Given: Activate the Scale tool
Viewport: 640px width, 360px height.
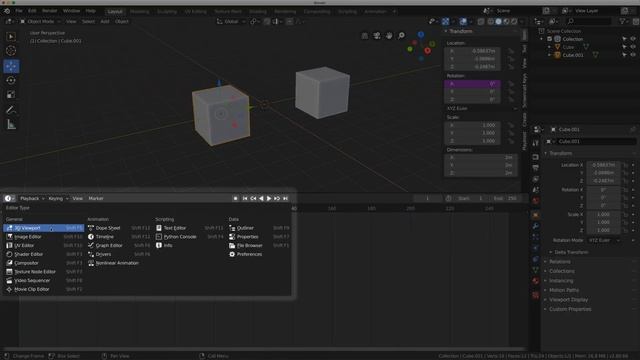Looking at the screenshot, I should 11,95.
